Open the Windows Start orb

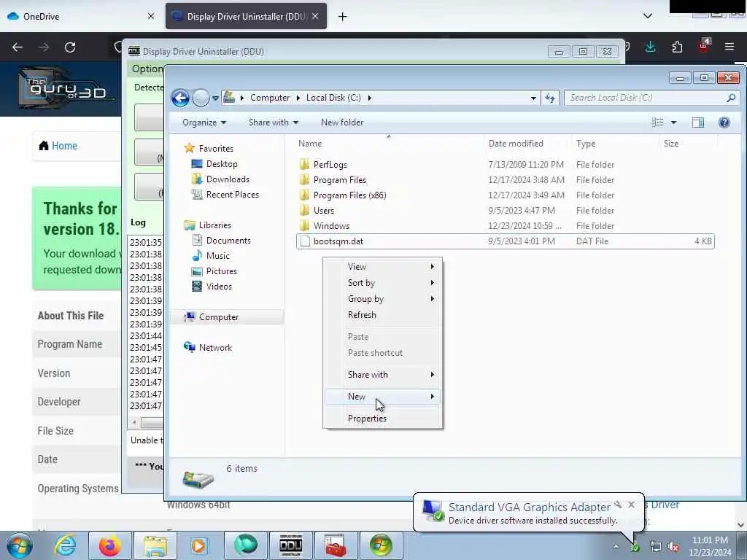pos(20,545)
